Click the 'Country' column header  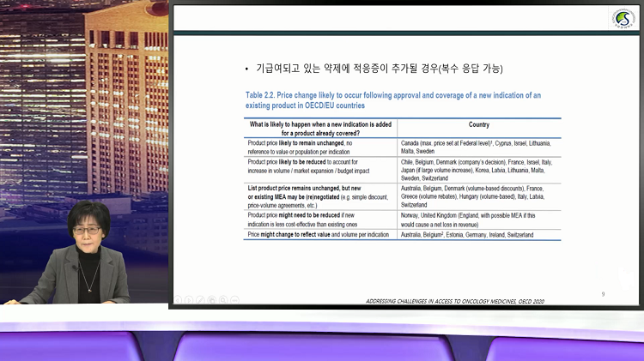coord(479,124)
